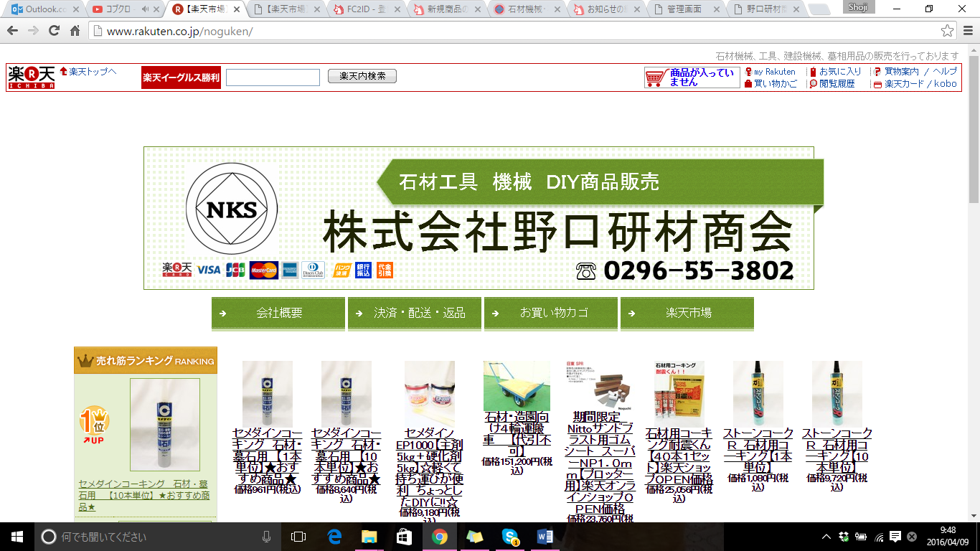Click the 楽天イーグルス勝利 red banner
Image resolution: width=980 pixels, height=551 pixels.
(x=182, y=77)
